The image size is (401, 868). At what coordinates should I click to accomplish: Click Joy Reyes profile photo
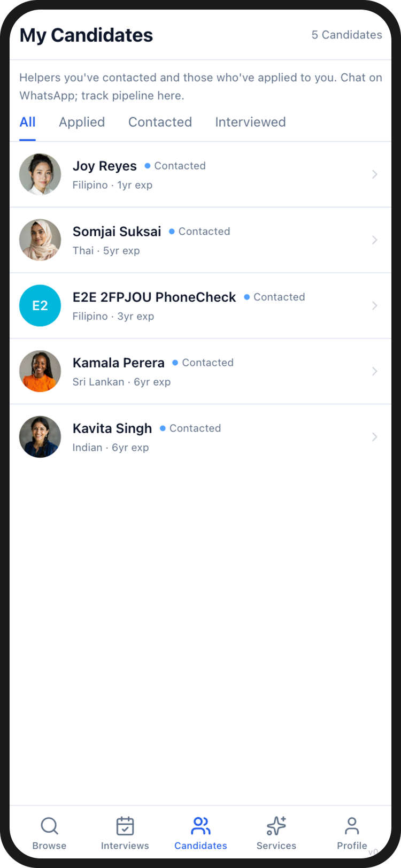tap(40, 174)
